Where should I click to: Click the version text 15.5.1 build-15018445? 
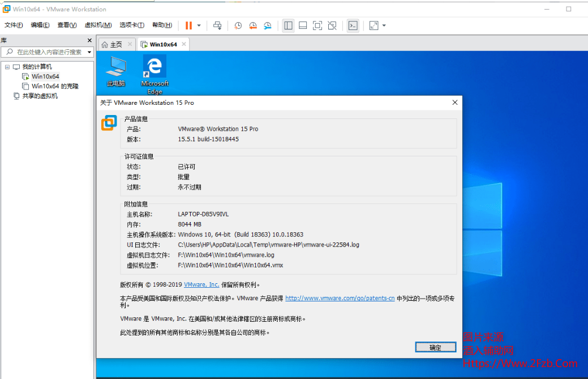click(x=208, y=139)
